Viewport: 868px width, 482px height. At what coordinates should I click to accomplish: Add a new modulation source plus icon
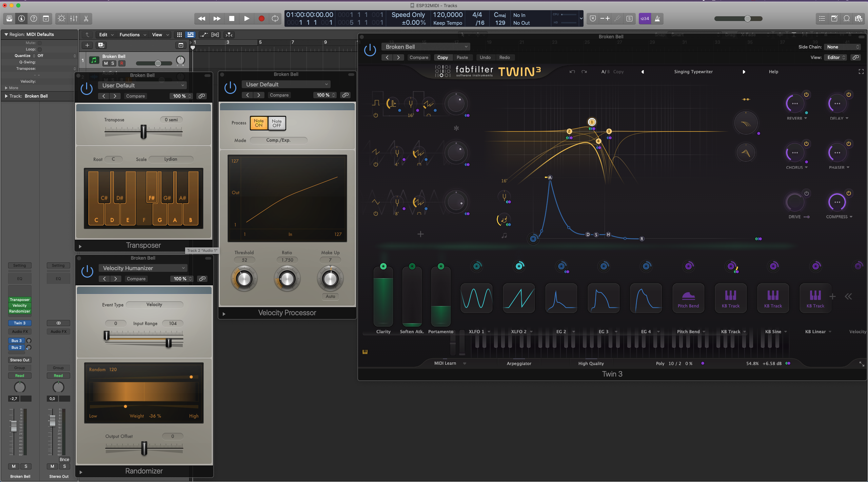tap(832, 297)
